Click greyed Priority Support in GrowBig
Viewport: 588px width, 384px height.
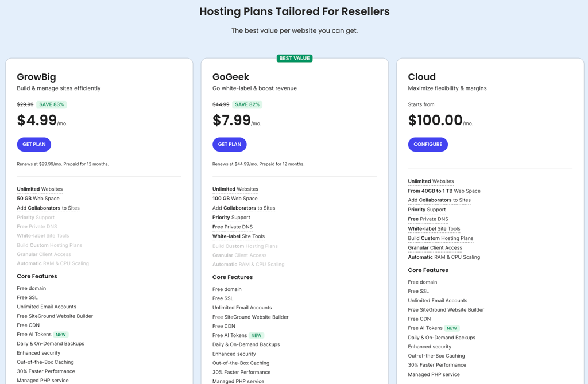pyautogui.click(x=36, y=217)
